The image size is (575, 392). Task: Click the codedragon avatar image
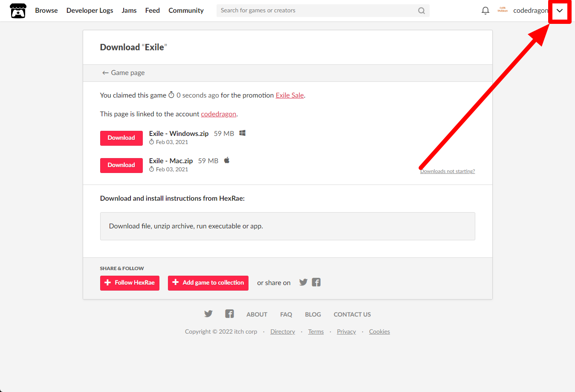(x=503, y=10)
